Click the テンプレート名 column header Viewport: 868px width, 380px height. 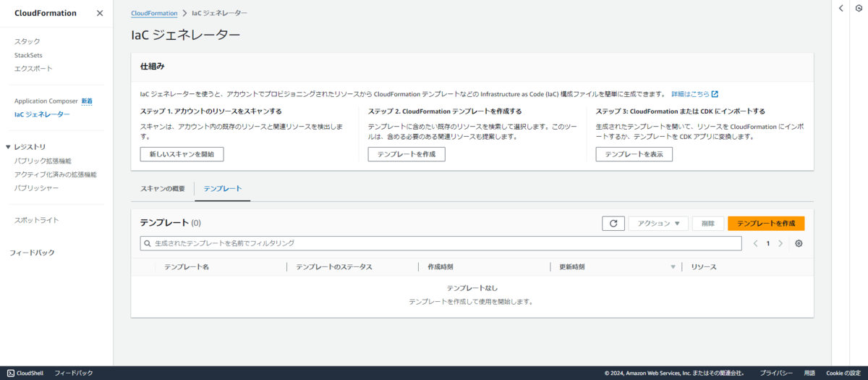click(x=187, y=267)
